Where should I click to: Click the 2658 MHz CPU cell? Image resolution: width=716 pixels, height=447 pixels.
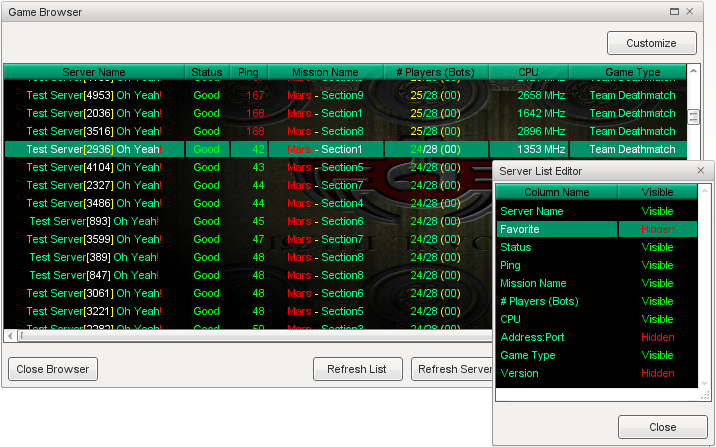tap(529, 95)
